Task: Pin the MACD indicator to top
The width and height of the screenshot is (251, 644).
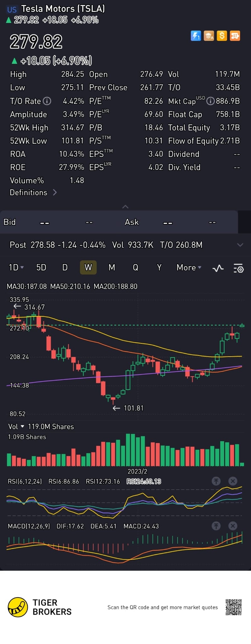Action: [216, 525]
